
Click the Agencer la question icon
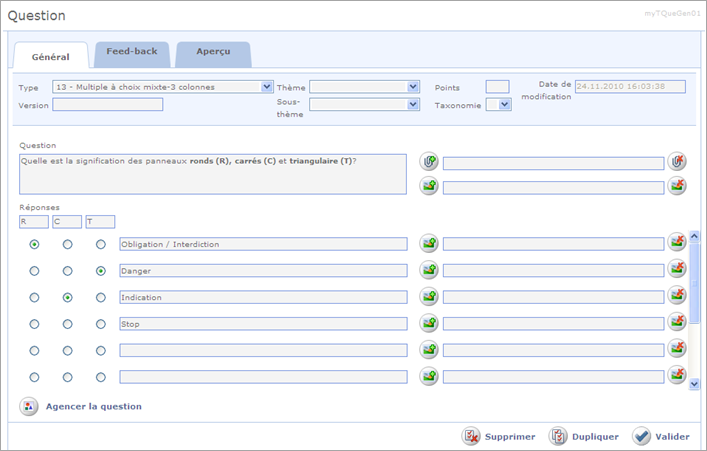[x=29, y=407]
